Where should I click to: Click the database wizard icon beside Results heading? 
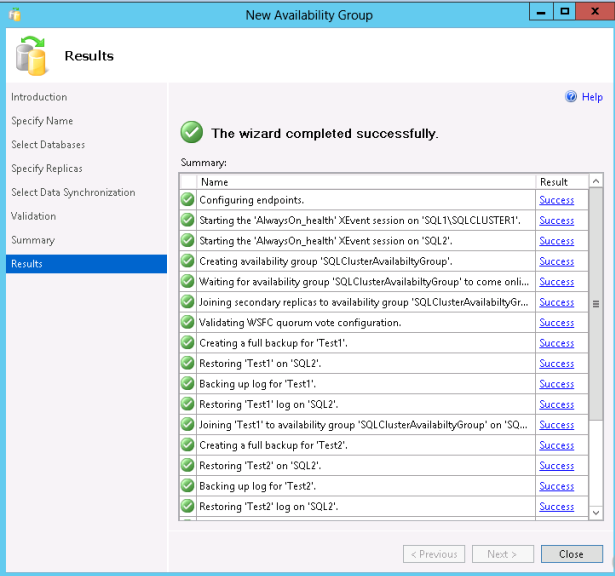click(32, 56)
